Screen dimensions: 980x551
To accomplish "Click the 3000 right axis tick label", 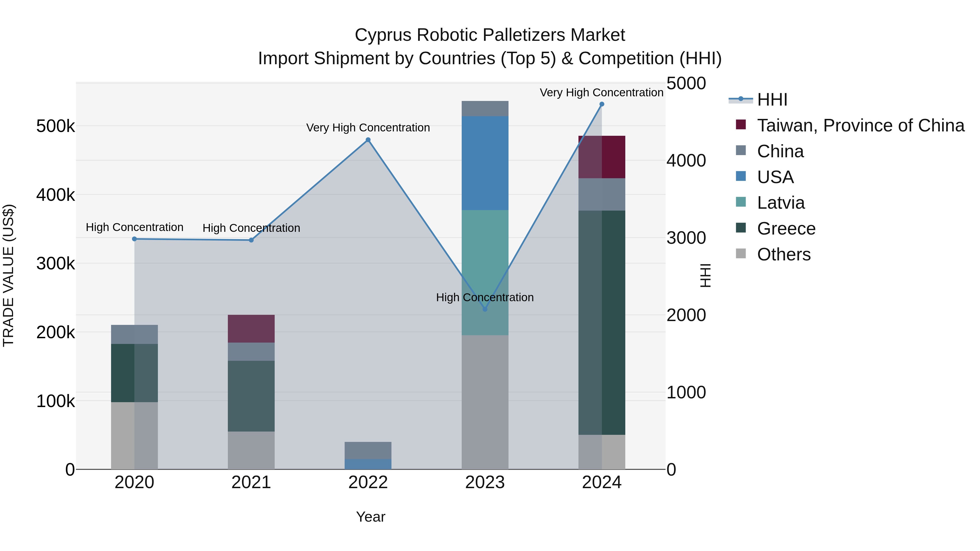I will 686,238.
